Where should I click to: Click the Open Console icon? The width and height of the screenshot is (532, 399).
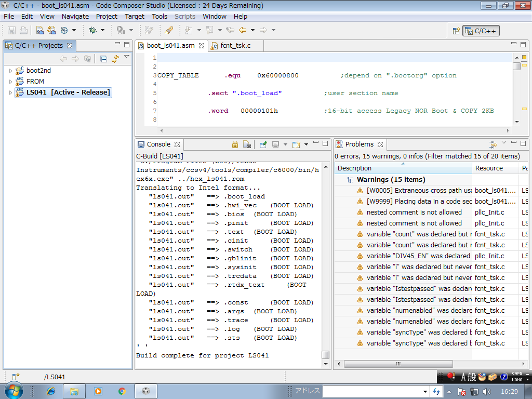coord(296,144)
